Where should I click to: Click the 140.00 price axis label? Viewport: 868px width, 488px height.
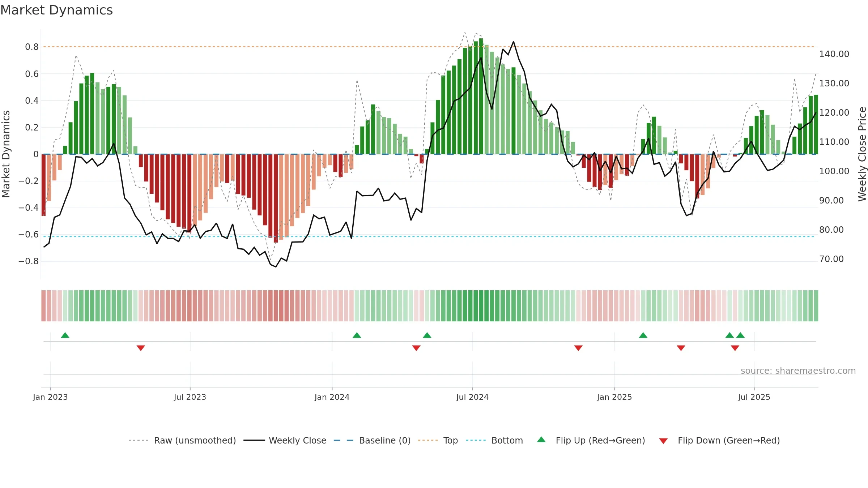(x=834, y=54)
